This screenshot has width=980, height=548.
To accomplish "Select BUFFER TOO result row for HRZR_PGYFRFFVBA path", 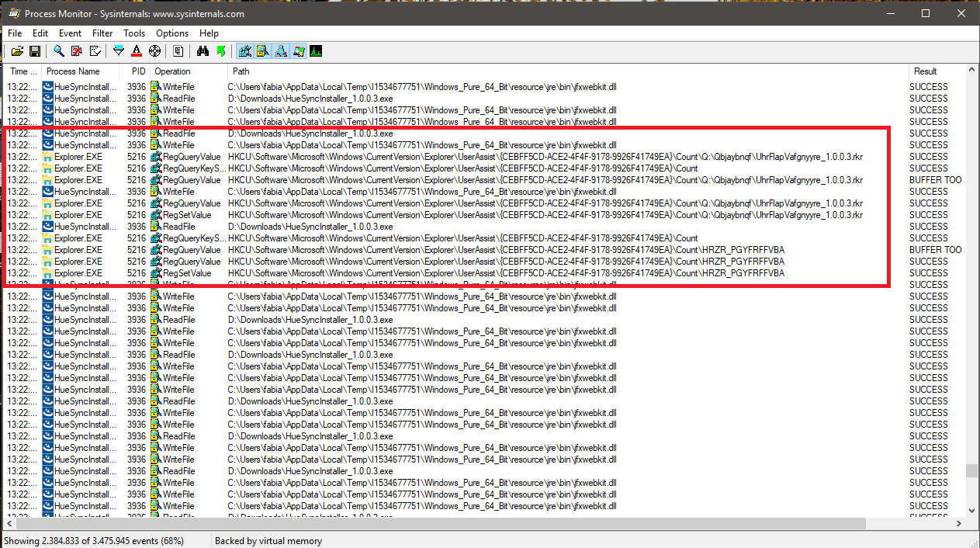I will 484,250.
